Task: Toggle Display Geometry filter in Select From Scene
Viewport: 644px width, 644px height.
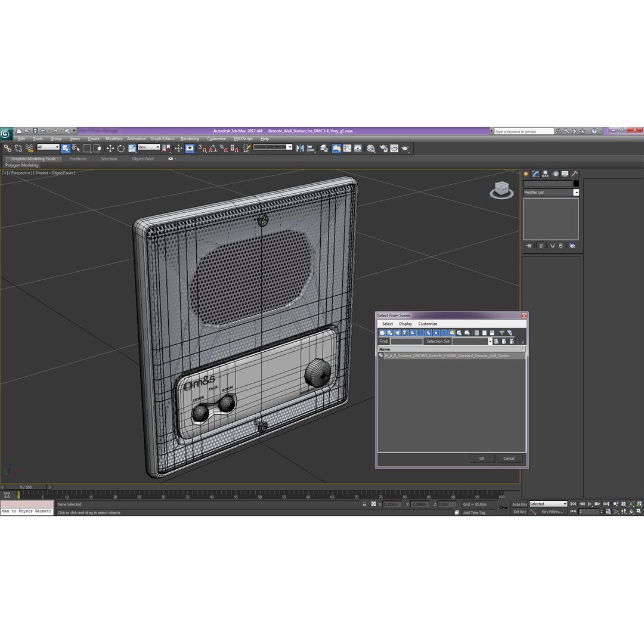Action: tap(382, 333)
